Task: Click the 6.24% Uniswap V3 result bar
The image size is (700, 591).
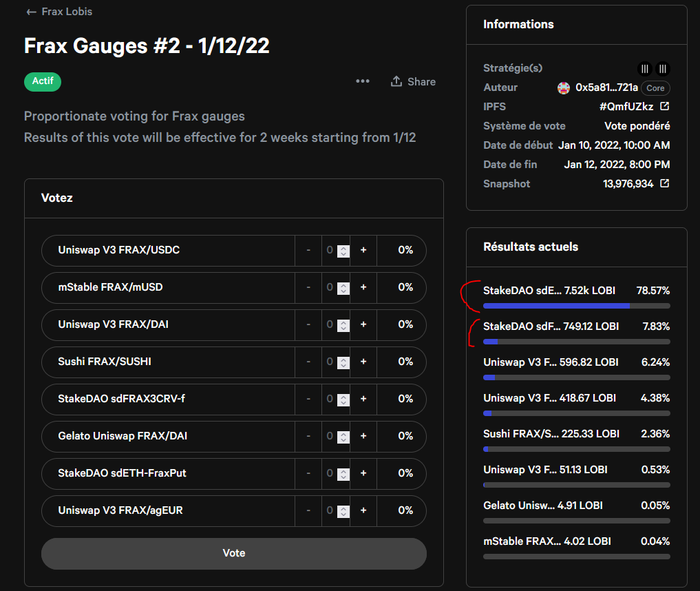Action: pos(576,377)
